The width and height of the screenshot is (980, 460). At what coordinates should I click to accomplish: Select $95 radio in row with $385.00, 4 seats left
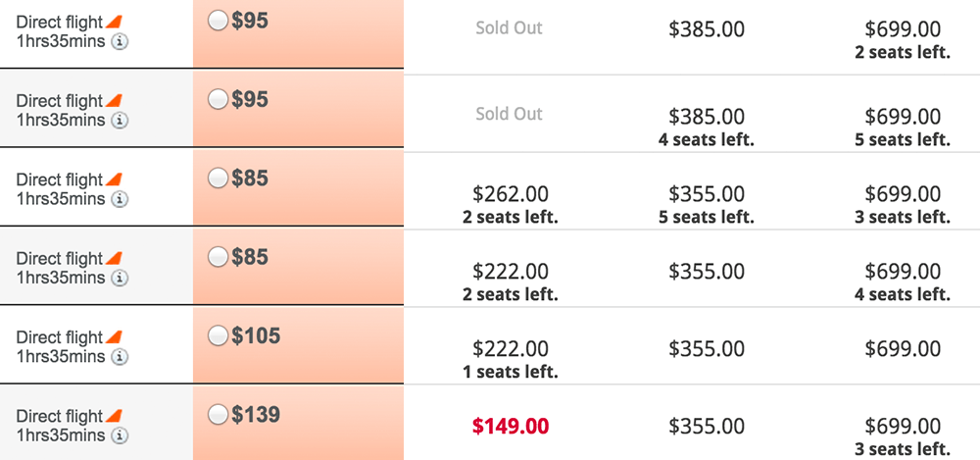[x=219, y=99]
